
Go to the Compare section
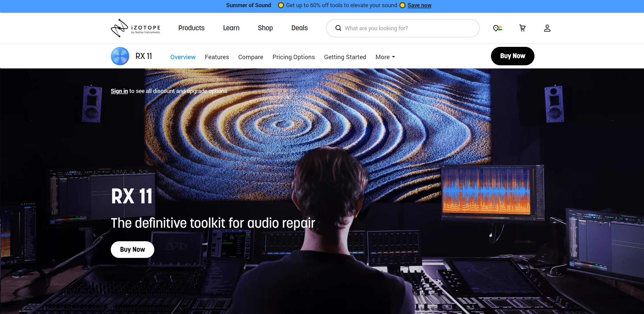[251, 57]
